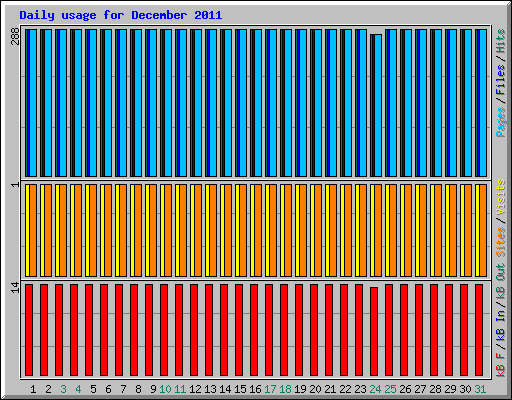Click day label 23 on the bottom axis

(x=360, y=389)
